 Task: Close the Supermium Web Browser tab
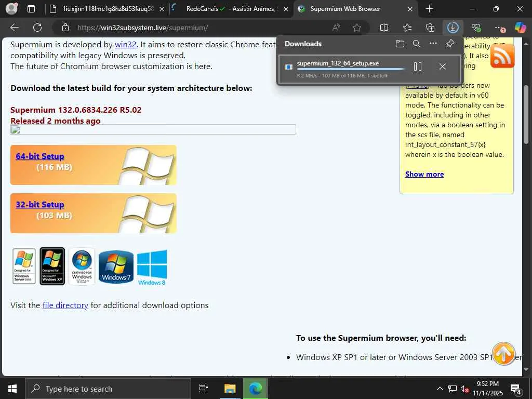410,9
